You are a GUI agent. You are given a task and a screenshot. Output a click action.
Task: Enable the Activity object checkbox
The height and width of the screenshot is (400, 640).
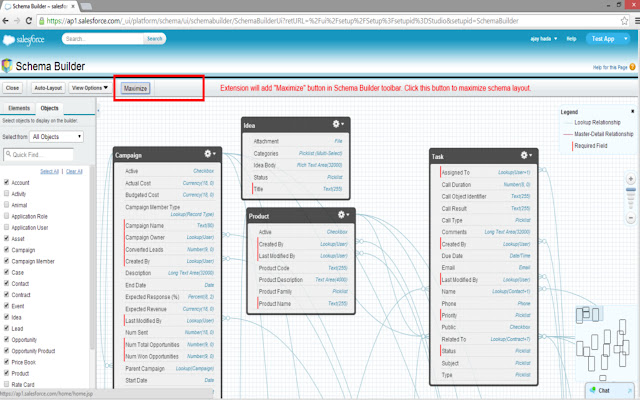tap(7, 193)
